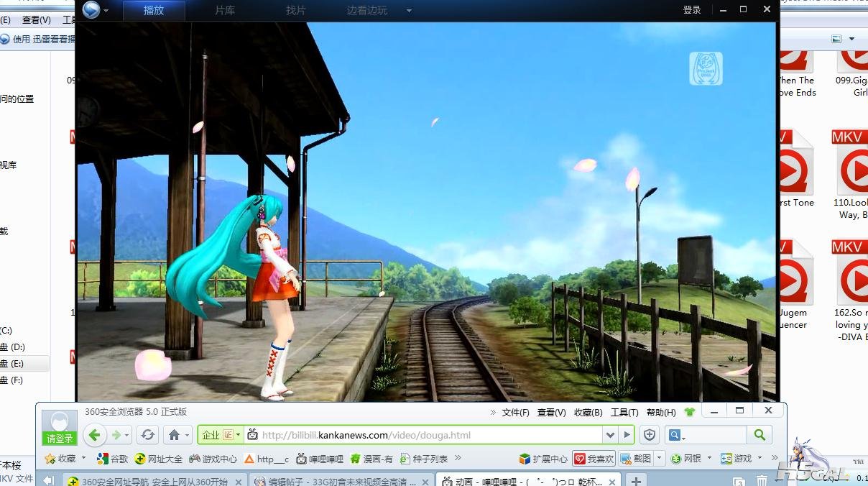The height and width of the screenshot is (486, 868).
Task: Click the Xunlei player logo icon
Action: coord(91,10)
